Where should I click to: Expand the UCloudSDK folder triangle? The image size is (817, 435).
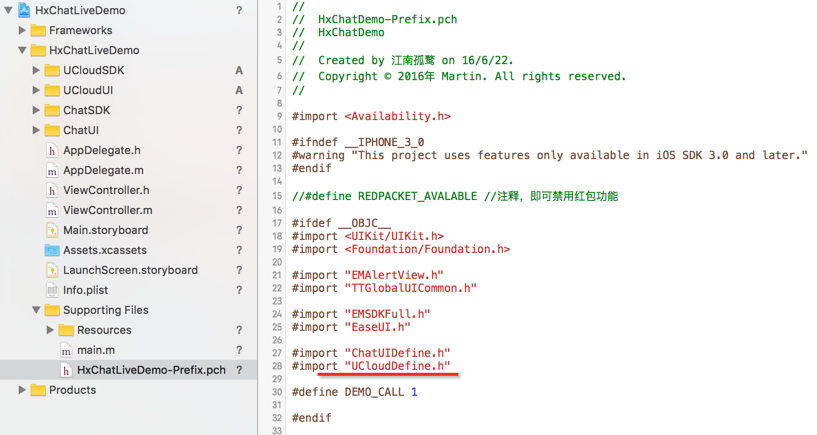pos(36,70)
